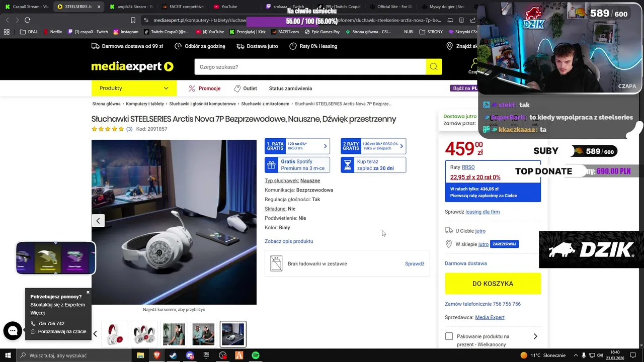Click the 'Nauszne' headphone type link
Viewport: 644px width, 362px height.
click(310, 180)
